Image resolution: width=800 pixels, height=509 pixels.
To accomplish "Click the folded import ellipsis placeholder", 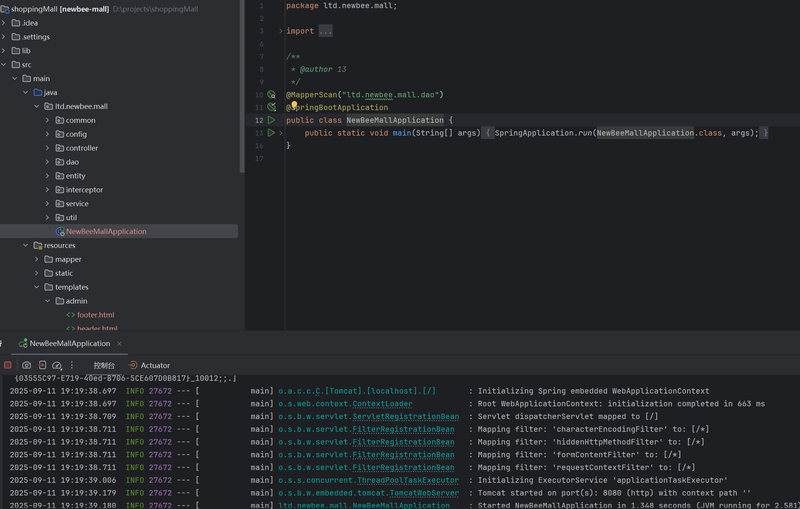I will (x=326, y=31).
